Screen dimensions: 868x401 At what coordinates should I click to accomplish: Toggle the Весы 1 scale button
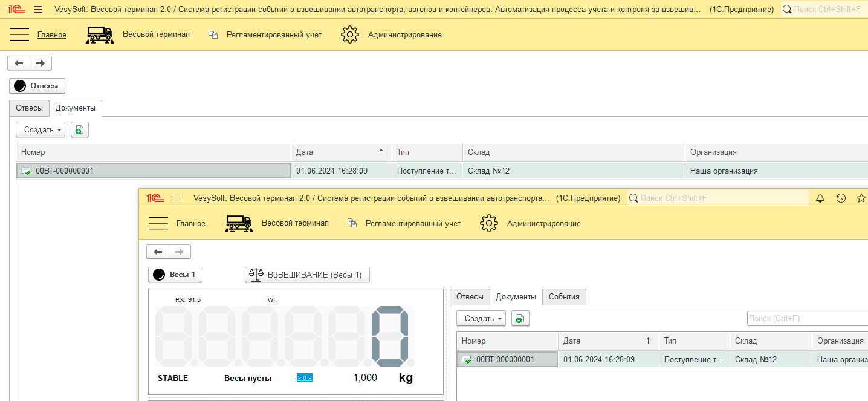tap(175, 275)
